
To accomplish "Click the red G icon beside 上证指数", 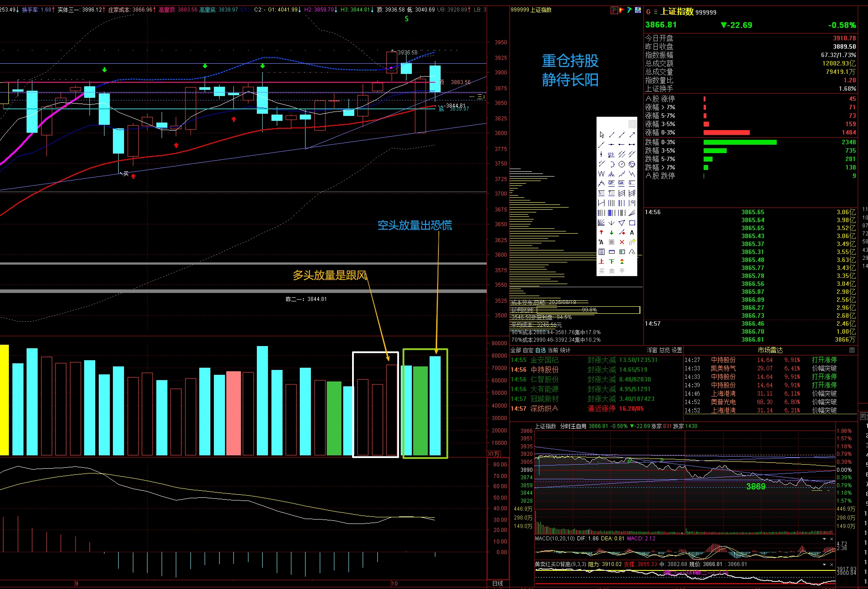I will point(648,12).
